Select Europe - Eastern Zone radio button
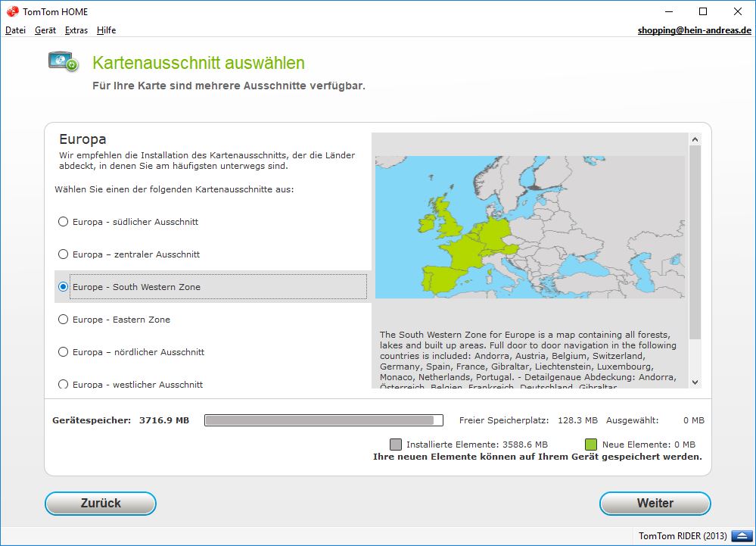The width and height of the screenshot is (756, 546). point(64,320)
